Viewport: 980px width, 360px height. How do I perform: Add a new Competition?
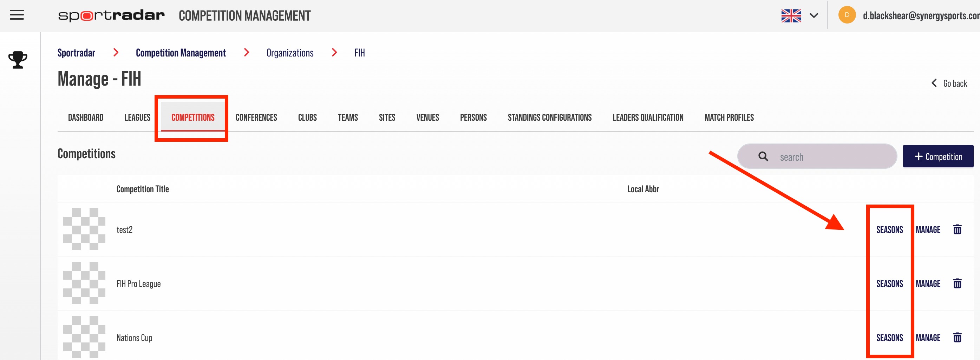coord(938,156)
